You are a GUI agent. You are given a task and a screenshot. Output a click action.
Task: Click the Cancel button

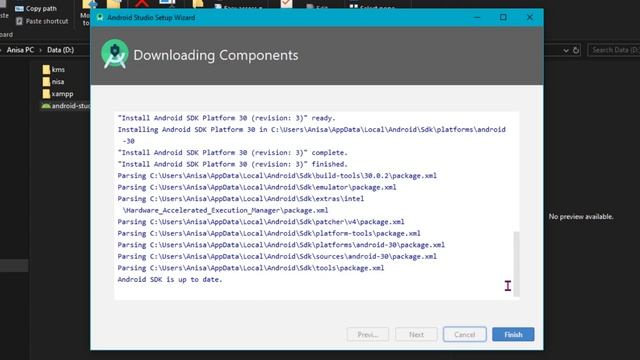click(x=464, y=334)
